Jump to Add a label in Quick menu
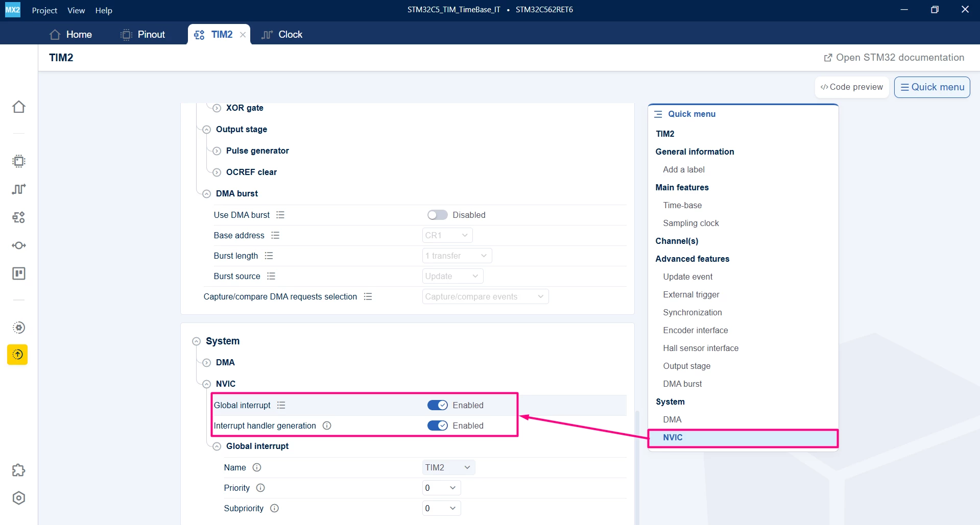The height and width of the screenshot is (525, 980). [x=684, y=169]
